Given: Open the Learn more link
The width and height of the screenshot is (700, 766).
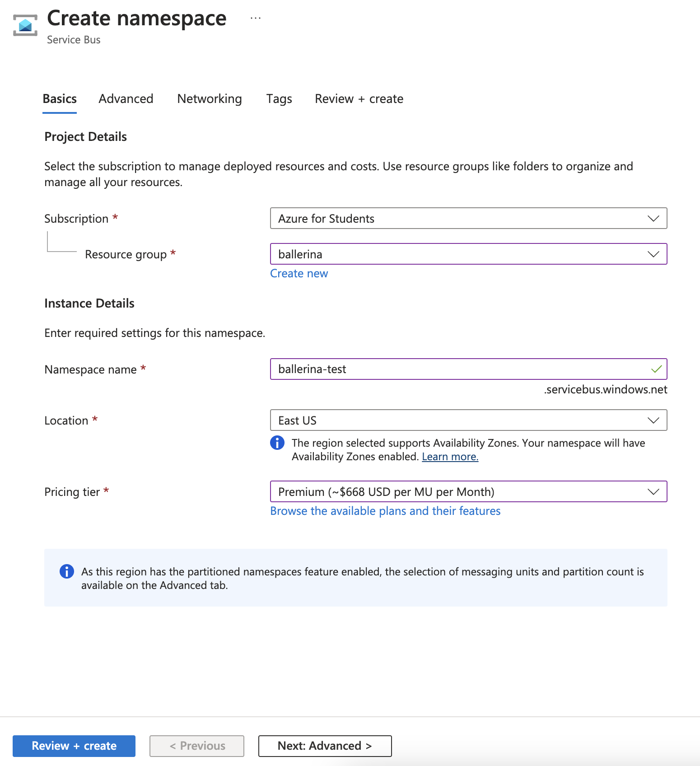Looking at the screenshot, I should pos(450,457).
